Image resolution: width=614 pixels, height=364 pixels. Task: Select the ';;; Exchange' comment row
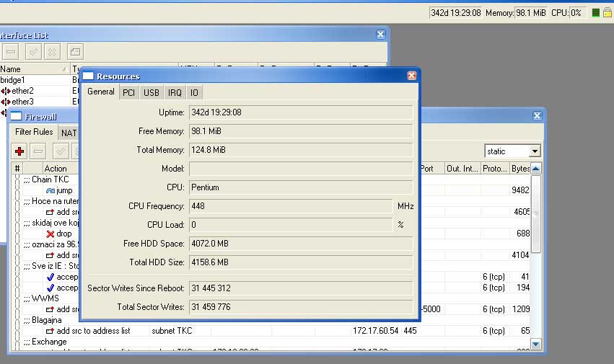click(x=45, y=342)
